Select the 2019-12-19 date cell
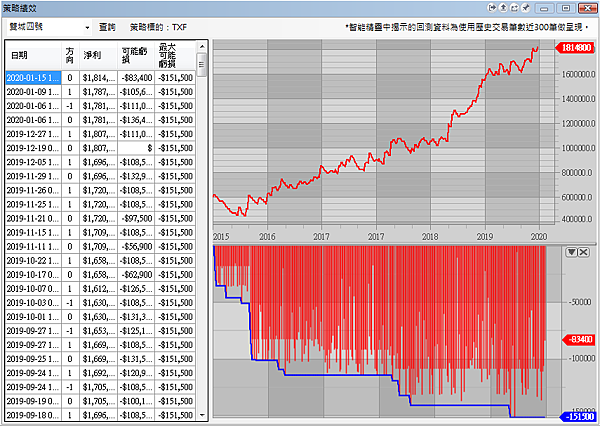The height and width of the screenshot is (426, 600). pyautogui.click(x=33, y=148)
